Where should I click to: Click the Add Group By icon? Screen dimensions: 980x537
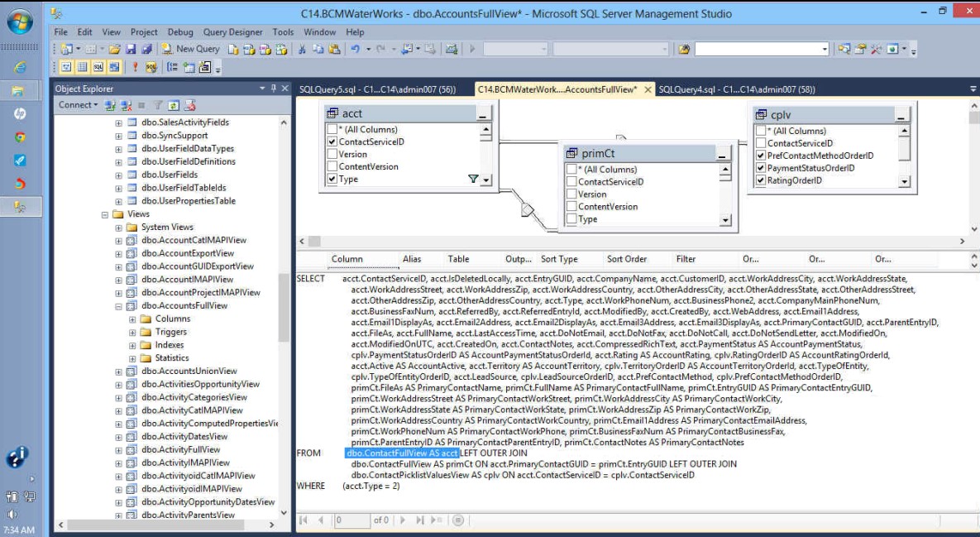(x=172, y=67)
